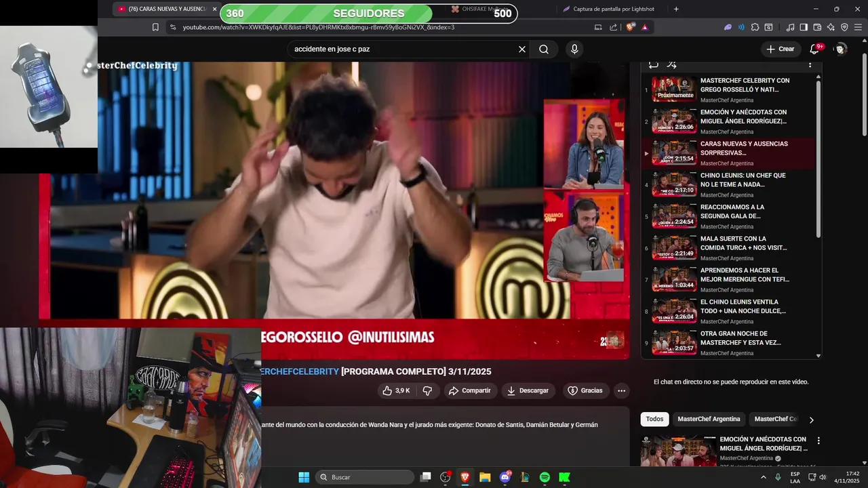Open Brave Wallet icon
Viewport: 868px width, 488px height.
[817, 27]
